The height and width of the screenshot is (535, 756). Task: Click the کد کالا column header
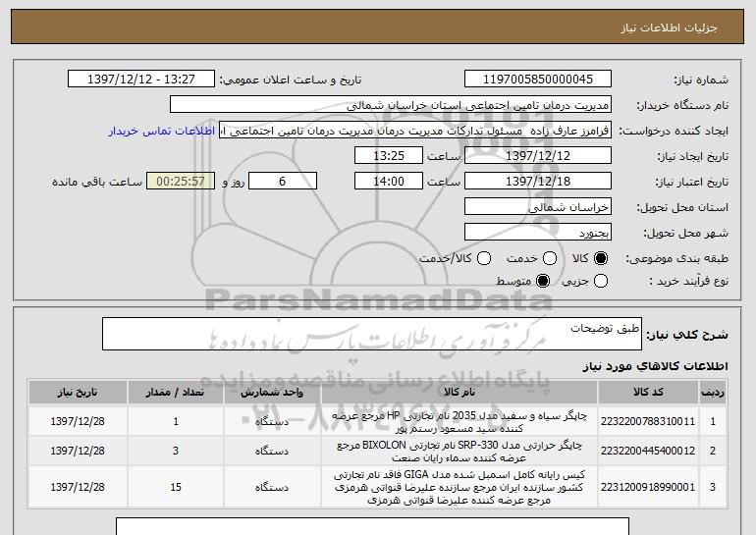(648, 393)
